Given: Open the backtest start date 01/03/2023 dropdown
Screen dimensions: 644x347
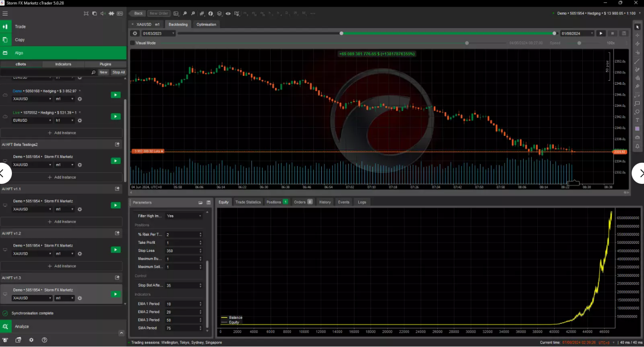Looking at the screenshot, I should pos(159,34).
